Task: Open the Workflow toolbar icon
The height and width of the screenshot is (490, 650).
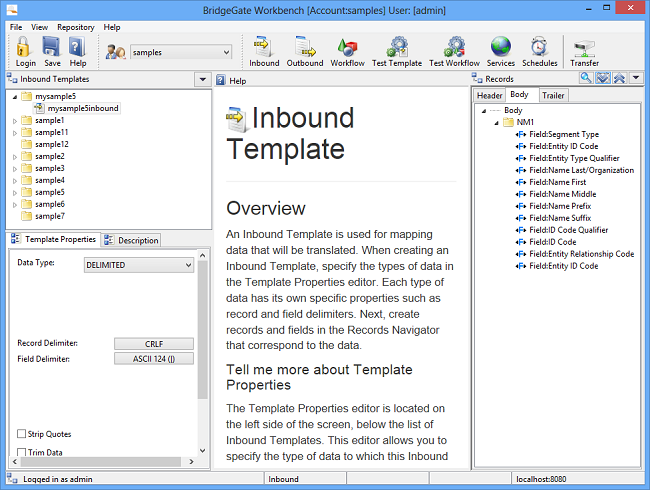Action: [347, 47]
